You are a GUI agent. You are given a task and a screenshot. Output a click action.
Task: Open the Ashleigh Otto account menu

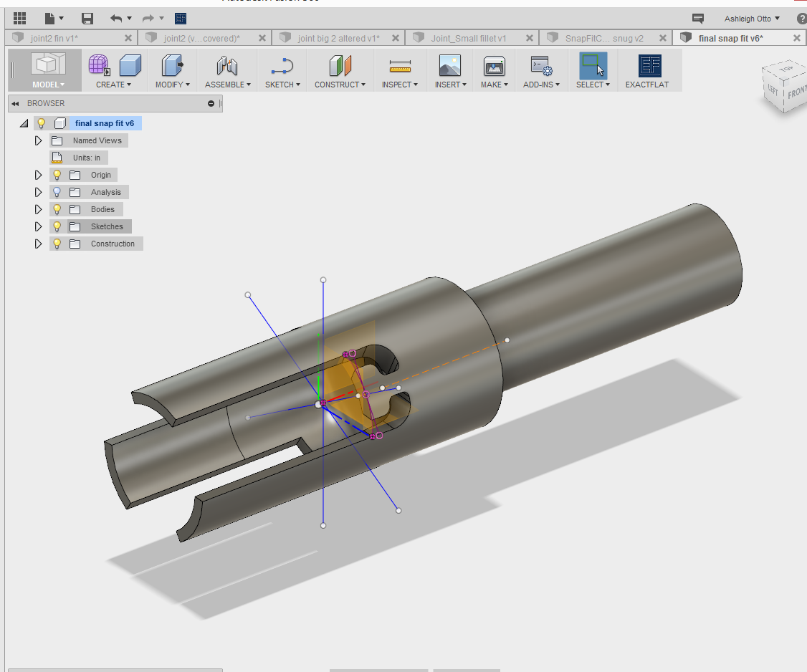click(x=752, y=19)
